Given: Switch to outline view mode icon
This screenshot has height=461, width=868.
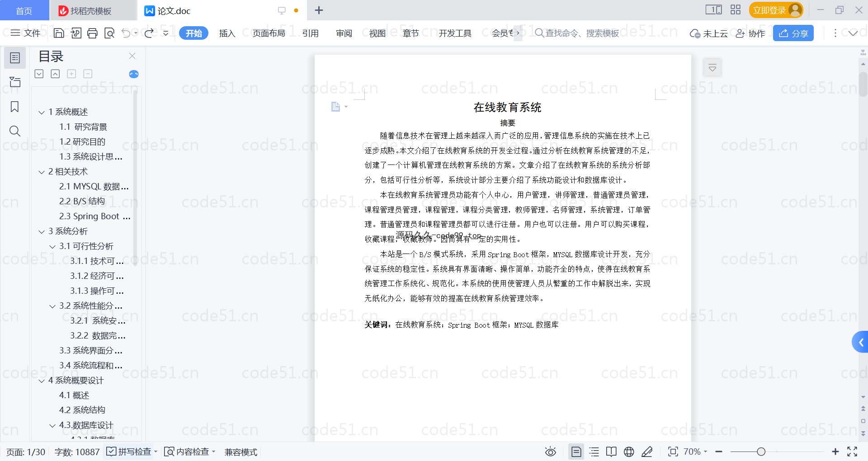Looking at the screenshot, I should tap(594, 452).
